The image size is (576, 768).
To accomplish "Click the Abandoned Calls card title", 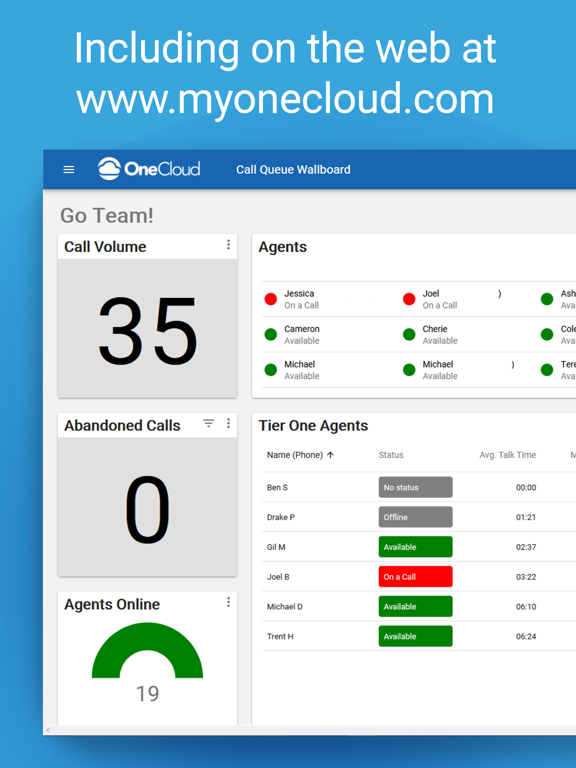I will tap(122, 426).
